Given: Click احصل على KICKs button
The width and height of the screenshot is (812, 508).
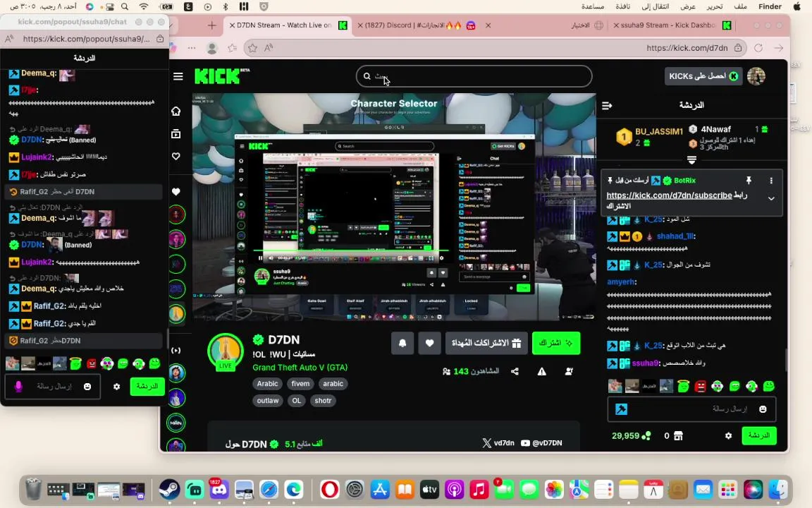Looking at the screenshot, I should (703, 76).
